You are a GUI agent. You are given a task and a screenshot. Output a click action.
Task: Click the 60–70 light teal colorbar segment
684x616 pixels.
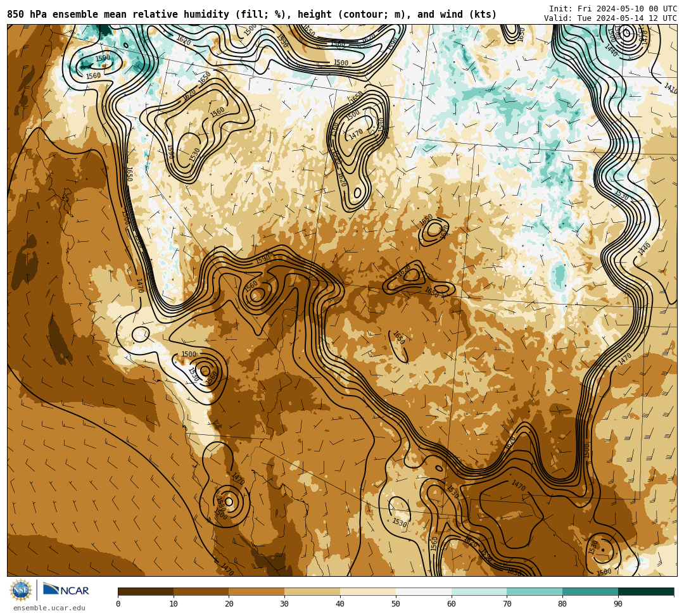pyautogui.click(x=479, y=591)
